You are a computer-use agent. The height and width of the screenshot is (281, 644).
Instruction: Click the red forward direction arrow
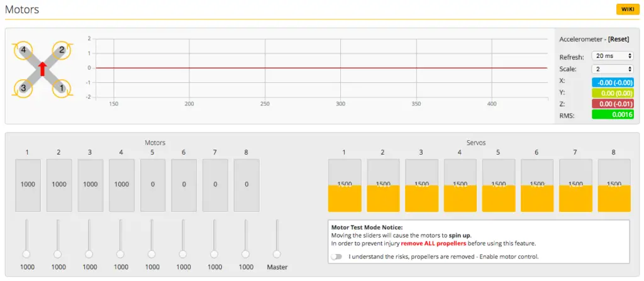point(43,69)
